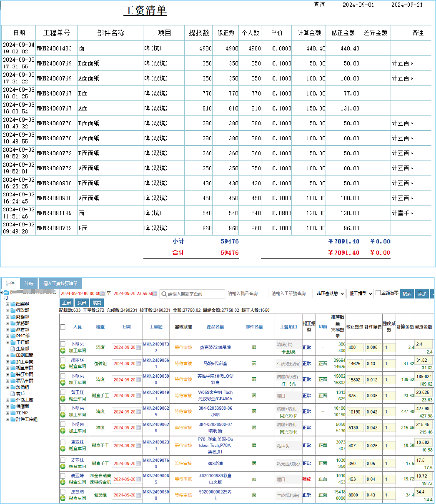Open the date calendar icon in 梁丽华 row
Image resolution: width=436 pixels, height=504 pixels.
138,364
